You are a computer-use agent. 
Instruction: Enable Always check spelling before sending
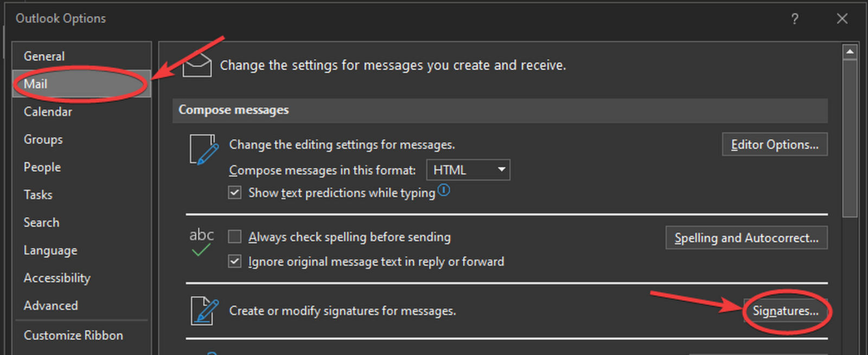point(234,237)
